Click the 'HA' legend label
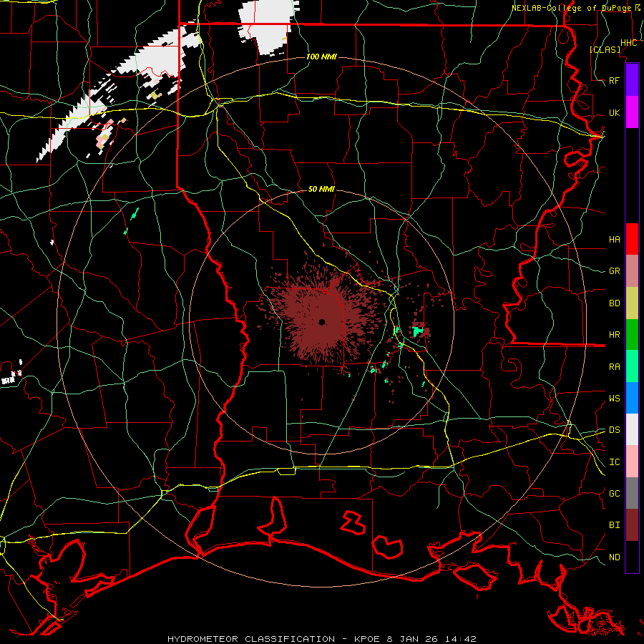The image size is (644, 644). 614,239
